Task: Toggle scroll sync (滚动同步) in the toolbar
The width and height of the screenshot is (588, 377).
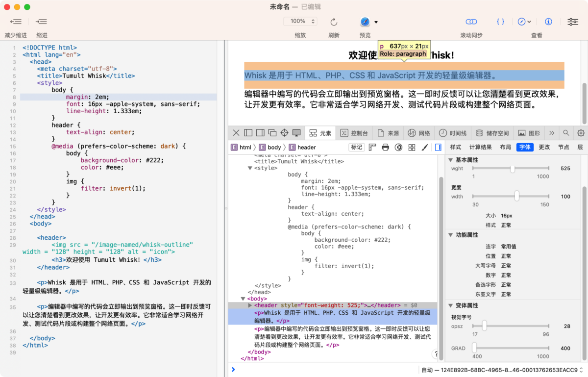Action: click(x=471, y=22)
